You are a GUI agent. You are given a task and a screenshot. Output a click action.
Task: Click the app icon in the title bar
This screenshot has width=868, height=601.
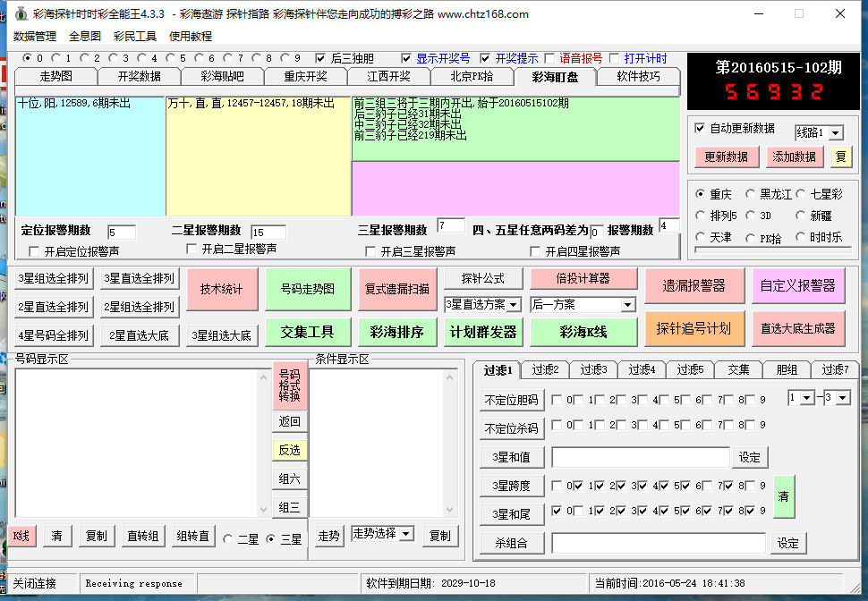click(20, 14)
